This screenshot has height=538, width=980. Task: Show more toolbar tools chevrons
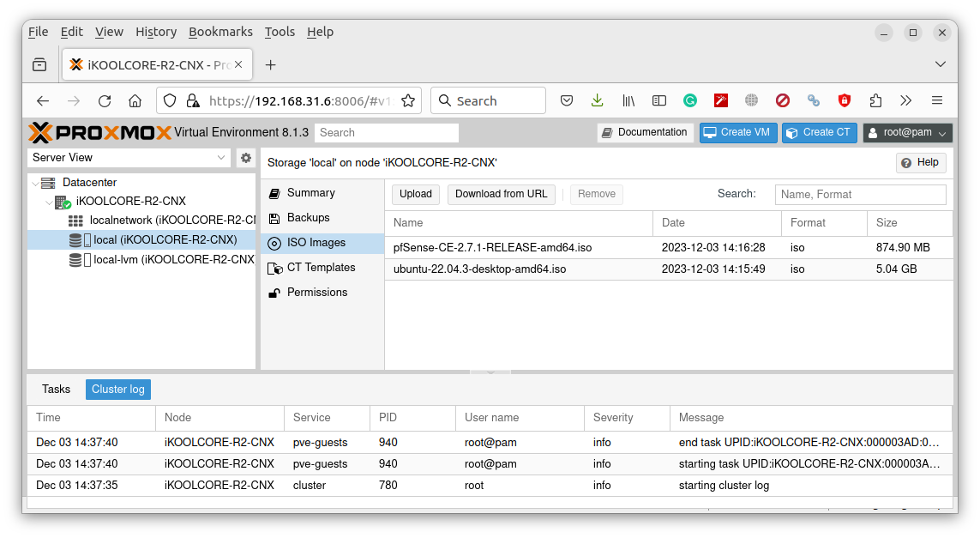click(x=905, y=100)
